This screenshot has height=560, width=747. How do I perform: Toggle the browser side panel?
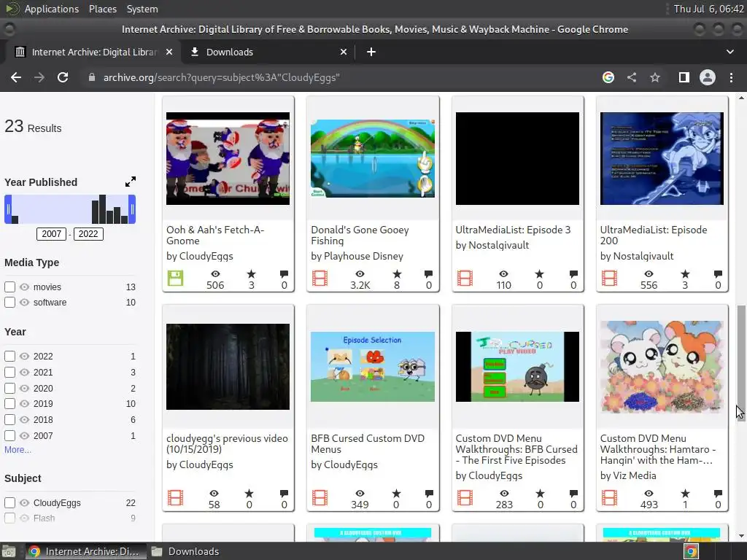pyautogui.click(x=684, y=77)
